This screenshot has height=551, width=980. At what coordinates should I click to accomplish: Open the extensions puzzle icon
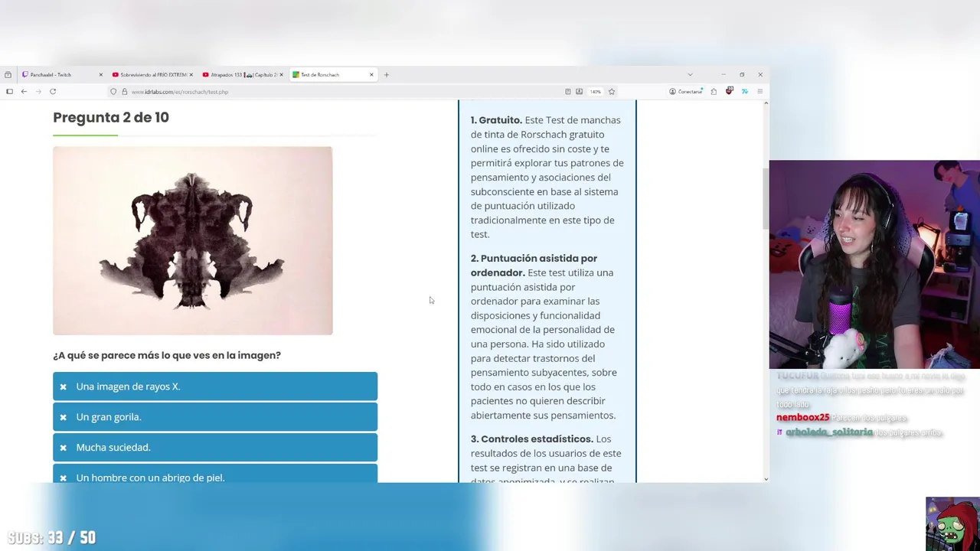coord(714,92)
